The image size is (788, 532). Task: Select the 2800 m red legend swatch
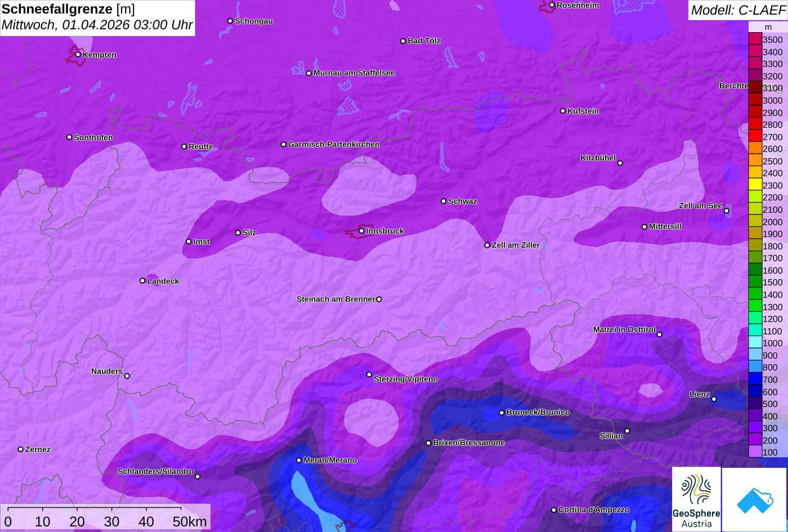point(755,124)
